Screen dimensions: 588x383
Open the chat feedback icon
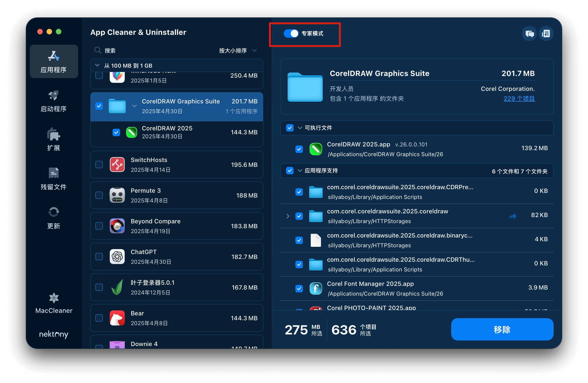click(x=529, y=33)
